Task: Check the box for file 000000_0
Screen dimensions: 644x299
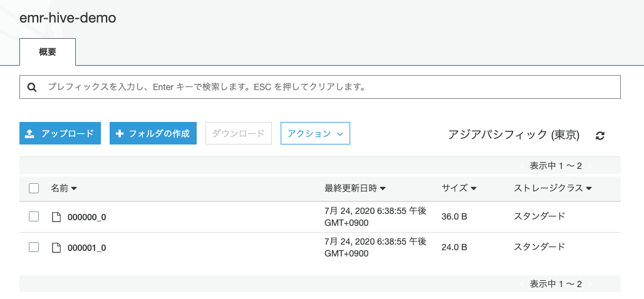Action: pyautogui.click(x=34, y=216)
